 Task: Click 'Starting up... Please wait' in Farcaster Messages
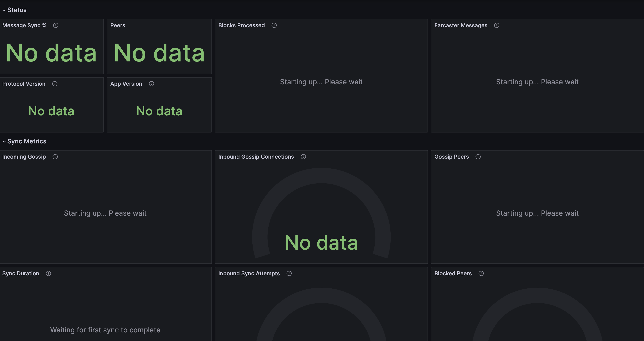coord(537,82)
